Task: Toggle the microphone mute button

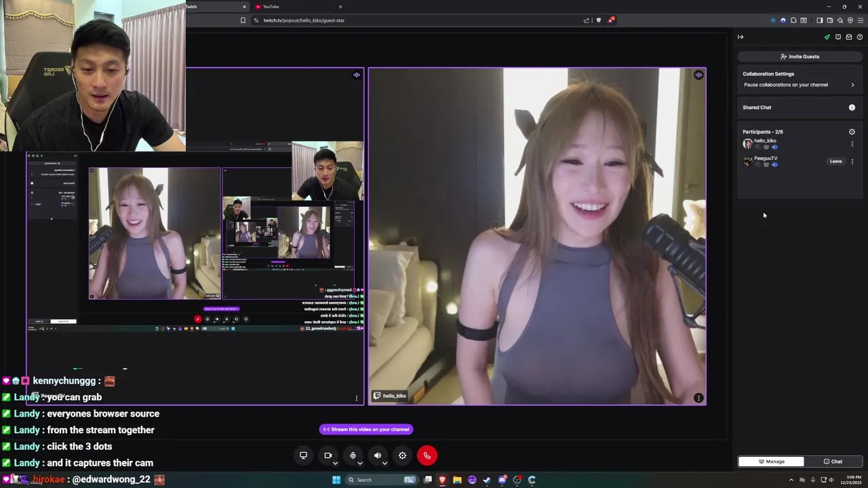Action: 353,455
